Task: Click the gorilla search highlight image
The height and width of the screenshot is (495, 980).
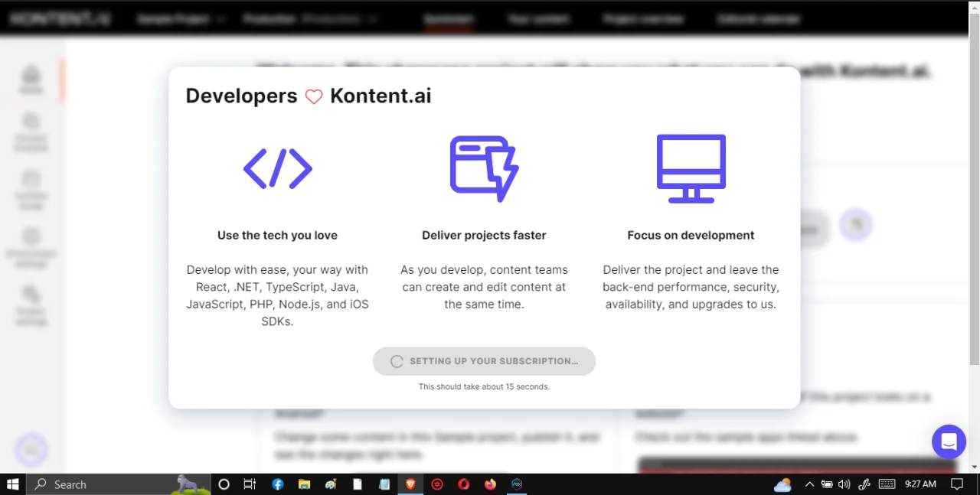Action: pyautogui.click(x=188, y=484)
